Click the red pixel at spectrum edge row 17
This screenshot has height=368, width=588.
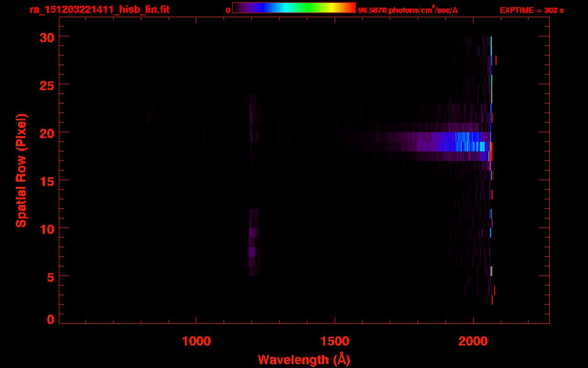tap(491, 156)
